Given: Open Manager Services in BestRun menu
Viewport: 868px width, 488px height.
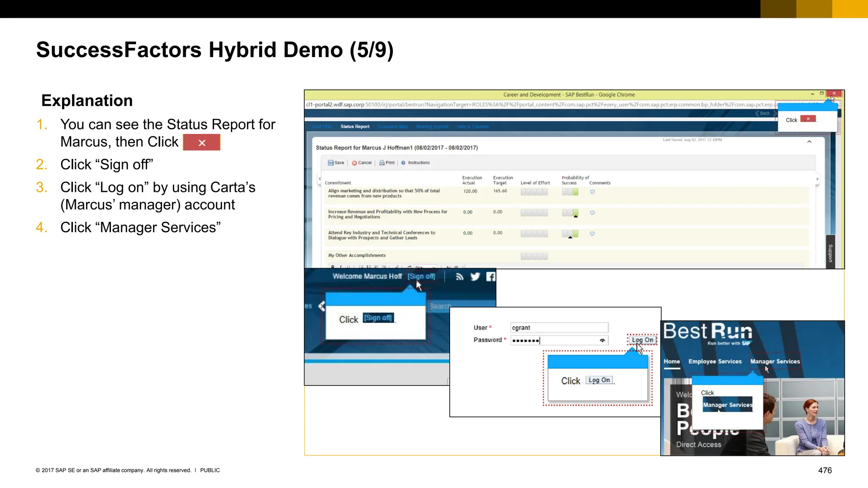Looking at the screenshot, I should point(775,362).
